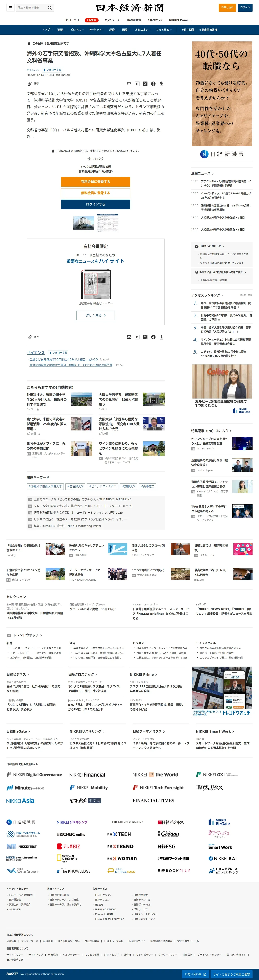Open the LIVE中 badge link
Screen dimensions: 259x980
click(92, 20)
